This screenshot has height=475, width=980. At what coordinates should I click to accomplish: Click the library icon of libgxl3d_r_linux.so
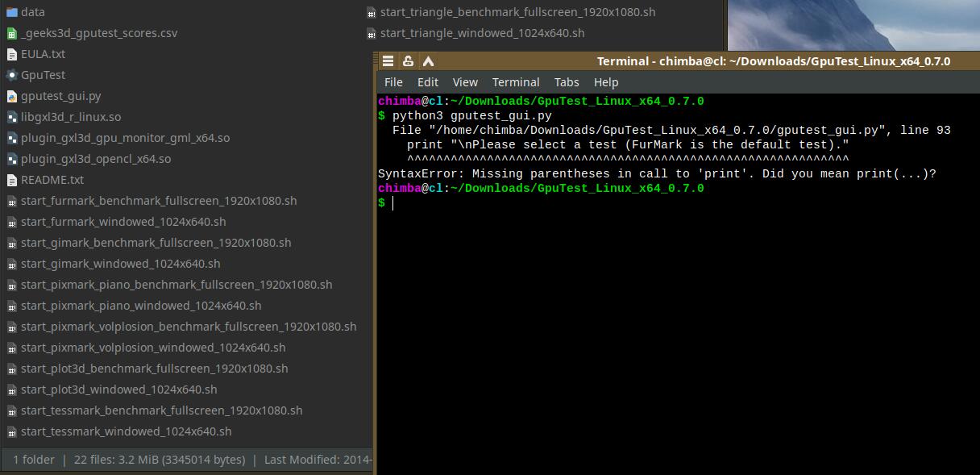tap(11, 117)
